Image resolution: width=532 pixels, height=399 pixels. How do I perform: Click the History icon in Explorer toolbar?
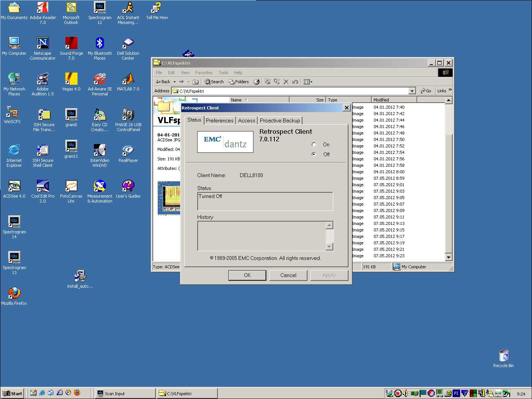click(256, 82)
